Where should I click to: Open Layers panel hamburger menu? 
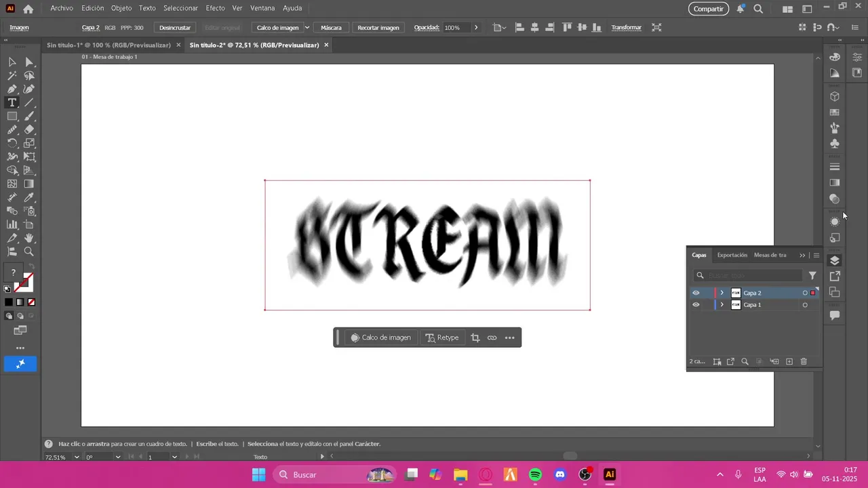[x=816, y=256]
